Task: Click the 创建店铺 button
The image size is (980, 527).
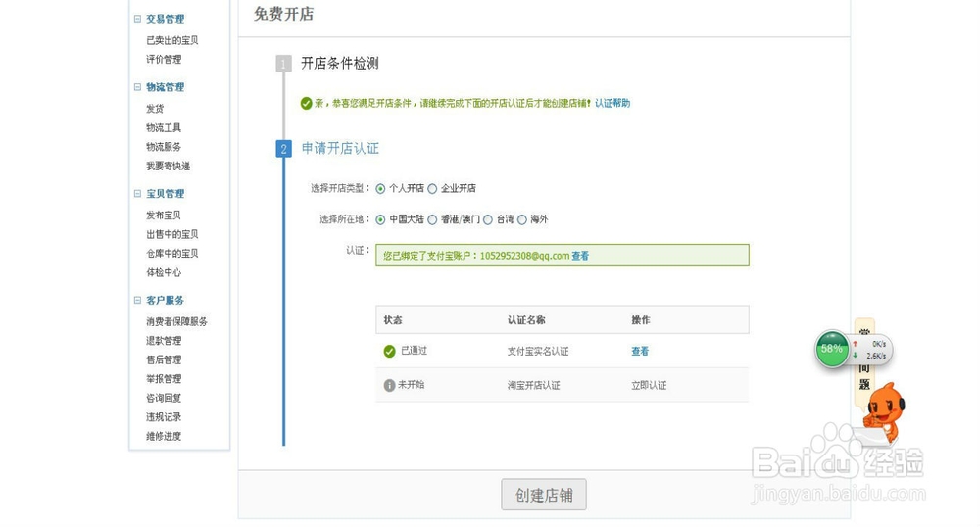Action: pos(544,495)
